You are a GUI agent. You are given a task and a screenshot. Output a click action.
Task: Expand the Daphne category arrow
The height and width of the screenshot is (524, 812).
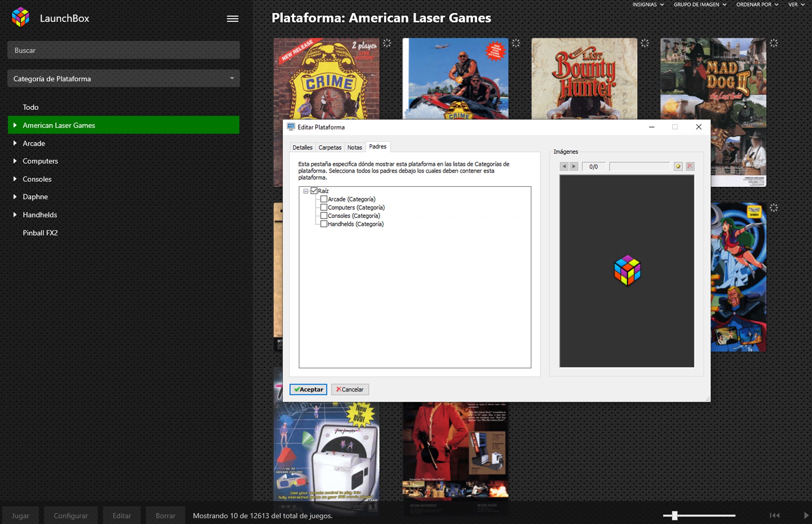15,197
